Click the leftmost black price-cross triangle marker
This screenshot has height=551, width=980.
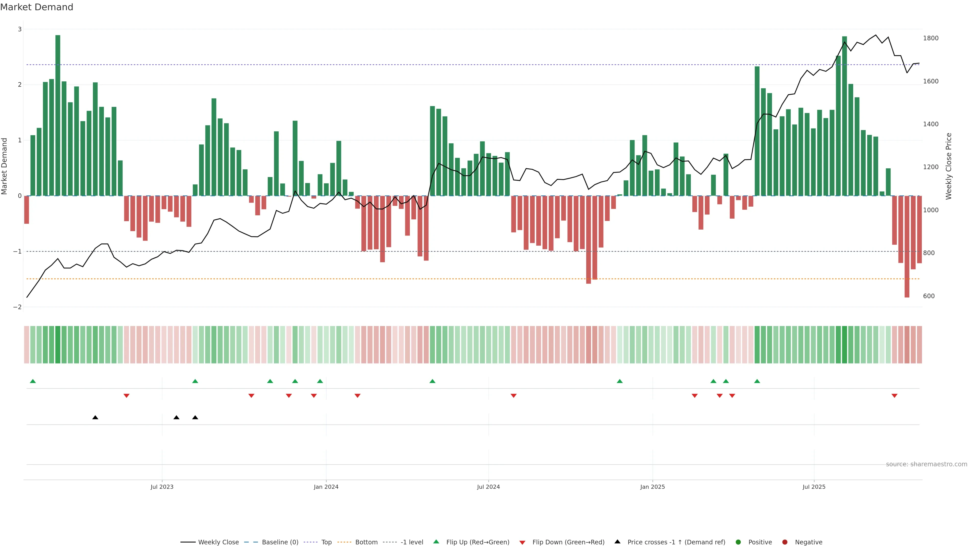pos(95,418)
